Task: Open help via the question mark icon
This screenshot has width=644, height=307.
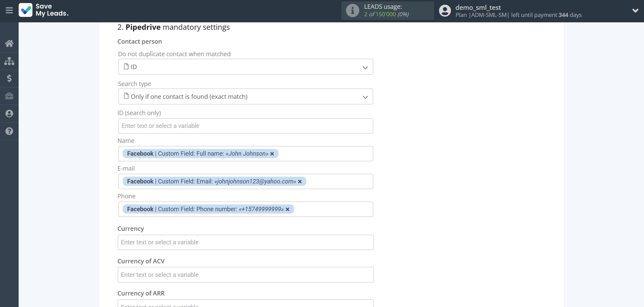Action: 9,131
